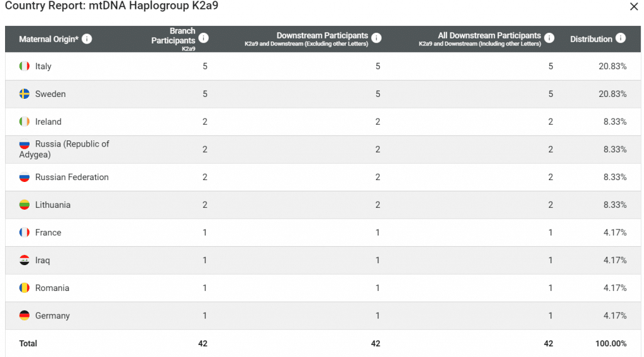Screen dimensions: 644x357
Task: Click the Maternal Origin column header
Action: (x=49, y=39)
